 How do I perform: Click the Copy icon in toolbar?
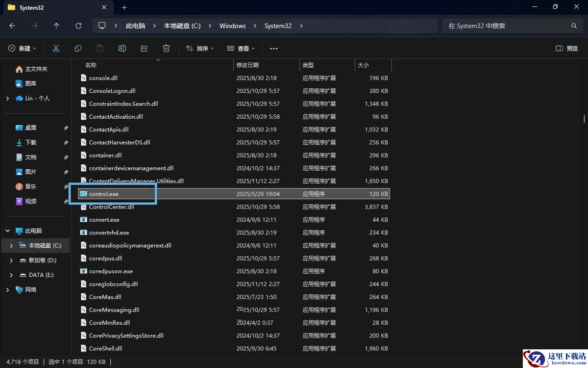coord(78,49)
